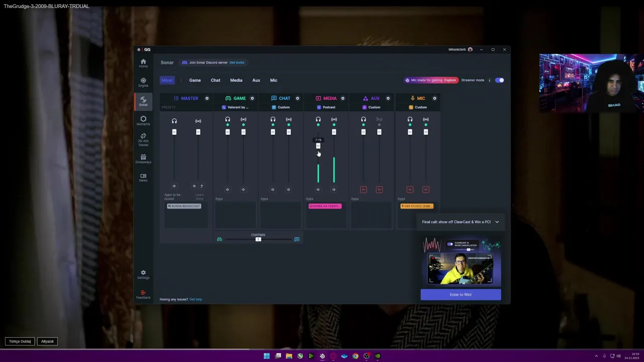Click the Master ear monitoring icon
Viewport: 644px width, 362px height.
point(201,186)
